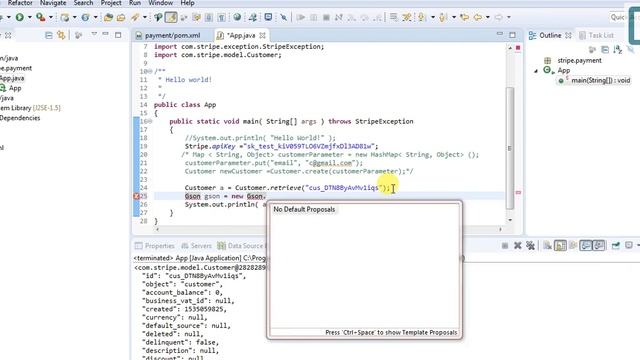Click Remove All Terminated Launches in Console
Viewport: 640px width, 360px height.
pyautogui.click(x=530, y=245)
